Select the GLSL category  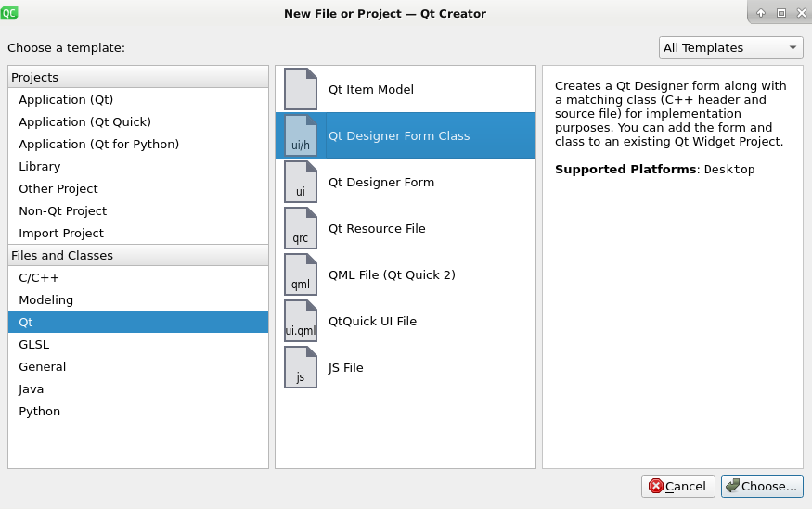pyautogui.click(x=138, y=344)
